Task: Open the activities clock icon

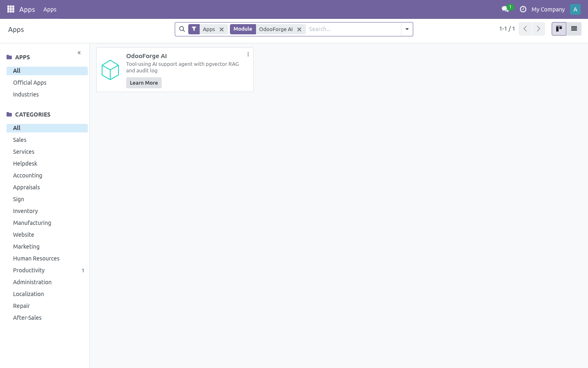Action: point(523,9)
